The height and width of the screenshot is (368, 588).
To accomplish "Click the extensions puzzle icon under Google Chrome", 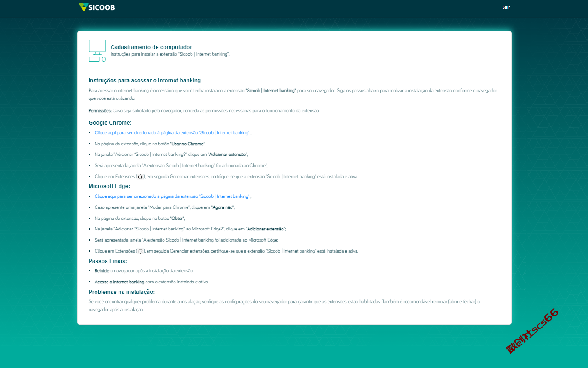I will pos(141,177).
